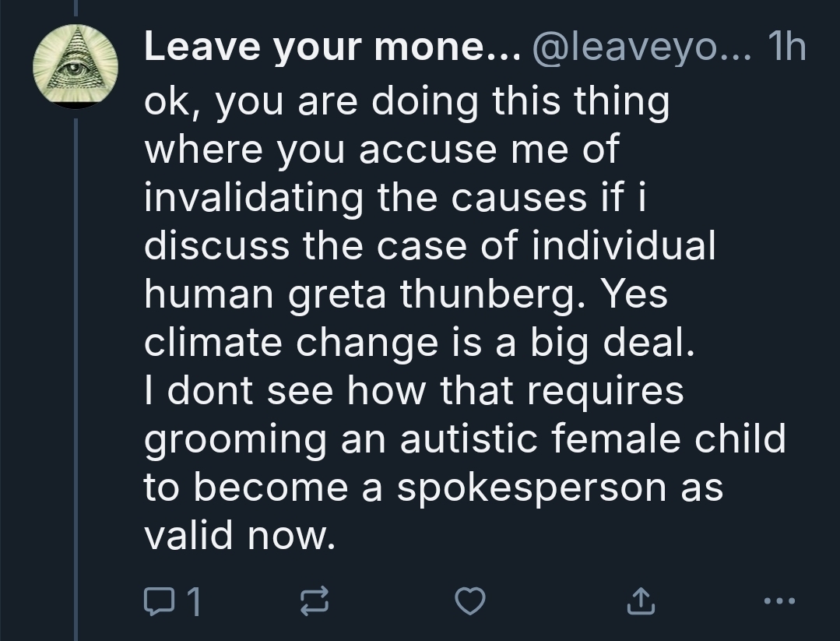Click the line "I dont see how that requires"
Viewport: 840px width, 641px height.
[413, 392]
